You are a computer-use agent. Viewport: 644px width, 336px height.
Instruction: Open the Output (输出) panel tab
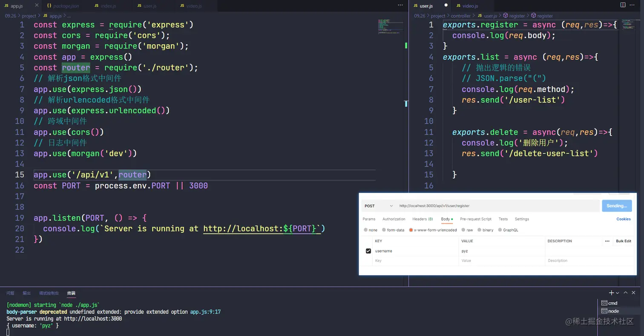coord(26,293)
